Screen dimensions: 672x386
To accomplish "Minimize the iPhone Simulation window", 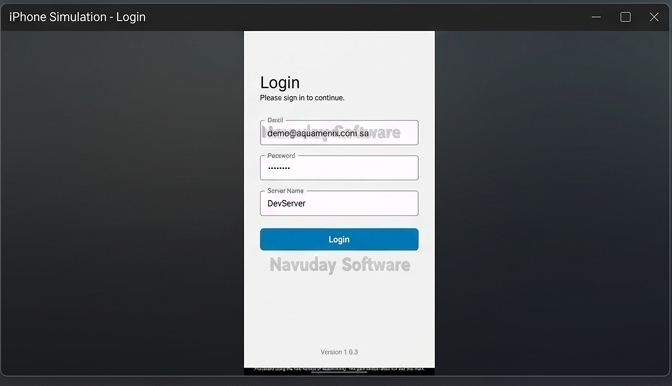I will 596,17.
